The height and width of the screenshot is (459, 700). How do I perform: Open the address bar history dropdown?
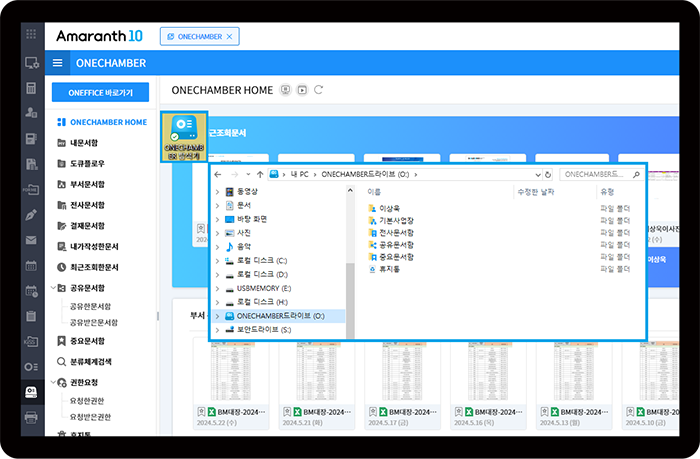[x=538, y=175]
